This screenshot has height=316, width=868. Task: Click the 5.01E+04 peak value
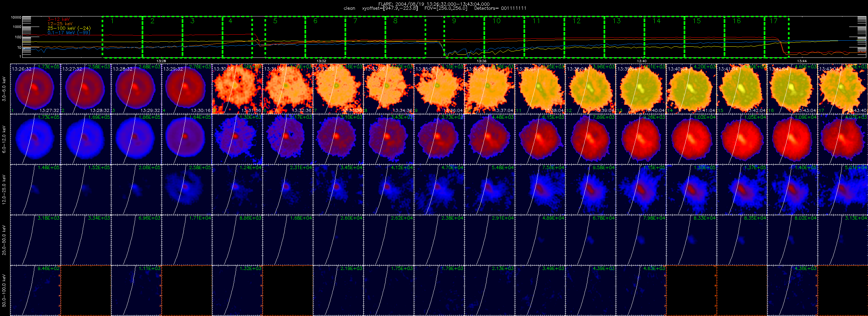click(x=857, y=168)
